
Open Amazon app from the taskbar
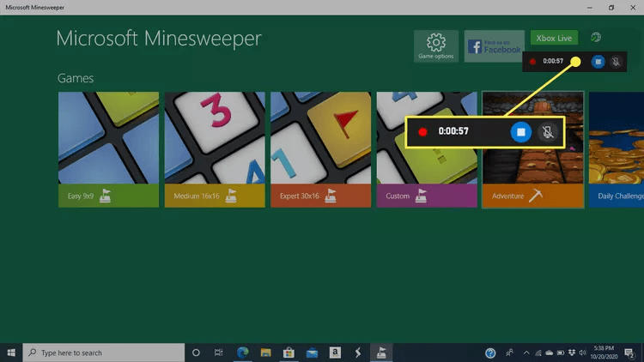click(334, 353)
